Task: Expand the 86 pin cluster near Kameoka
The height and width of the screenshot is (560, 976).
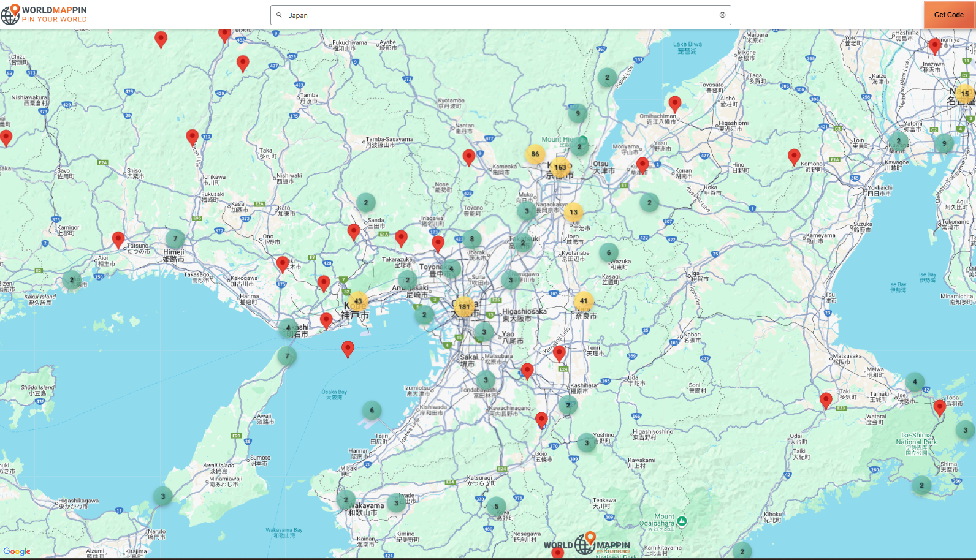Action: (535, 154)
